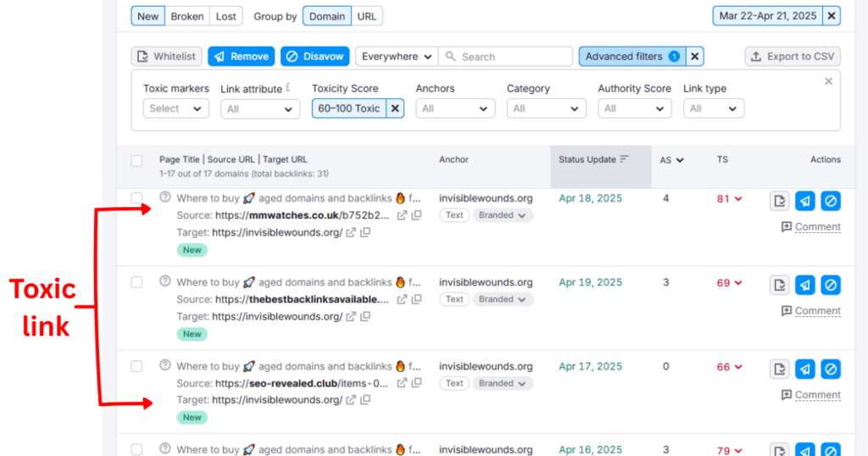
Task: Copy target URL in thebestbacklinksavailable row
Action: tap(365, 316)
